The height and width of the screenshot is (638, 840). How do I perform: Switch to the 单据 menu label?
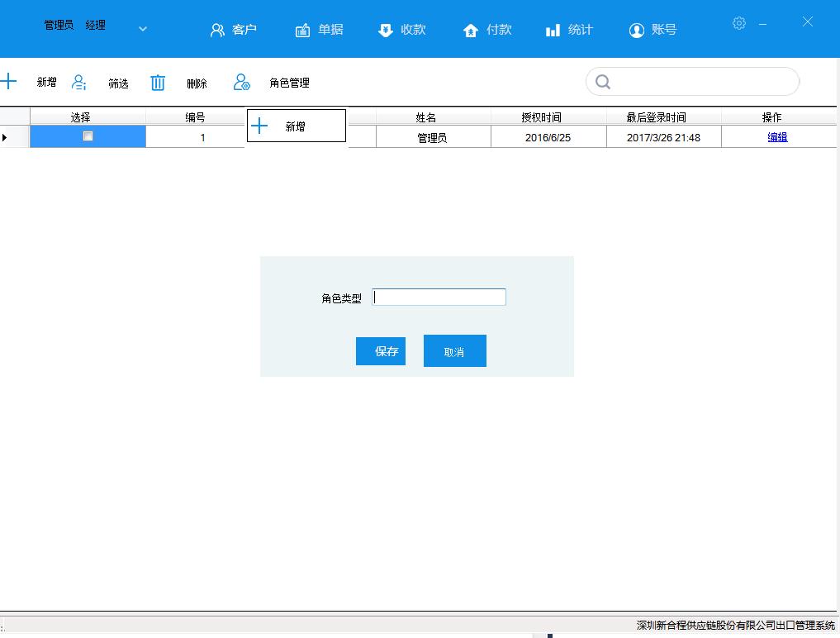330,30
